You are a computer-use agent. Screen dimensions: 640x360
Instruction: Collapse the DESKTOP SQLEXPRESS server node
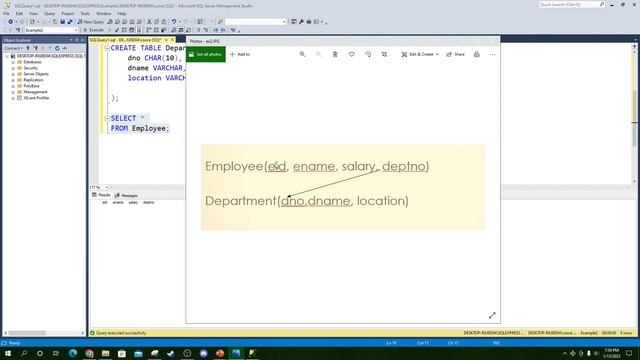pyautogui.click(x=7, y=56)
